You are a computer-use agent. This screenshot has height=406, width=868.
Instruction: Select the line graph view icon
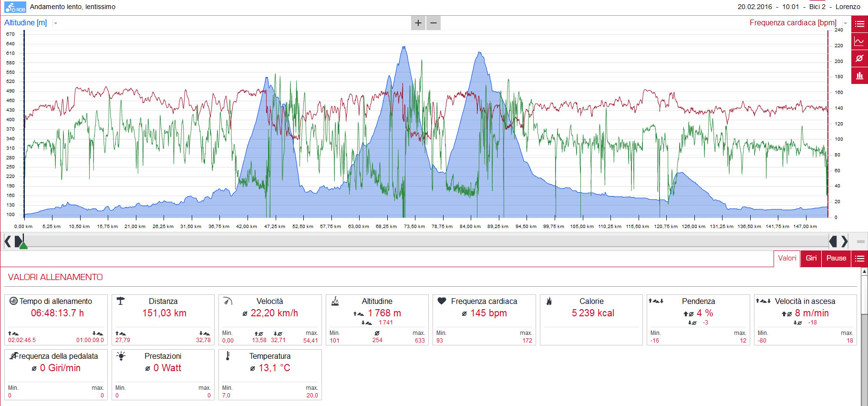click(x=859, y=41)
